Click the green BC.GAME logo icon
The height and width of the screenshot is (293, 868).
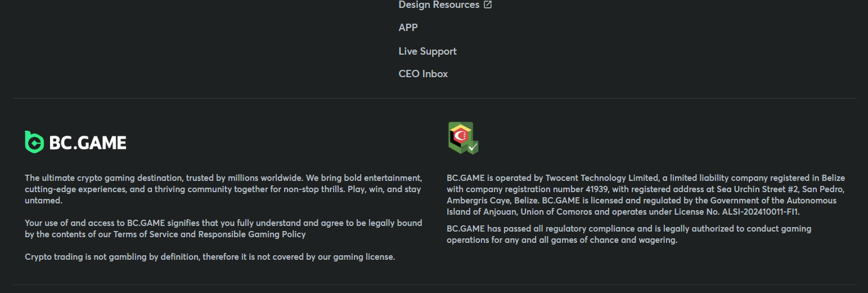click(x=34, y=142)
